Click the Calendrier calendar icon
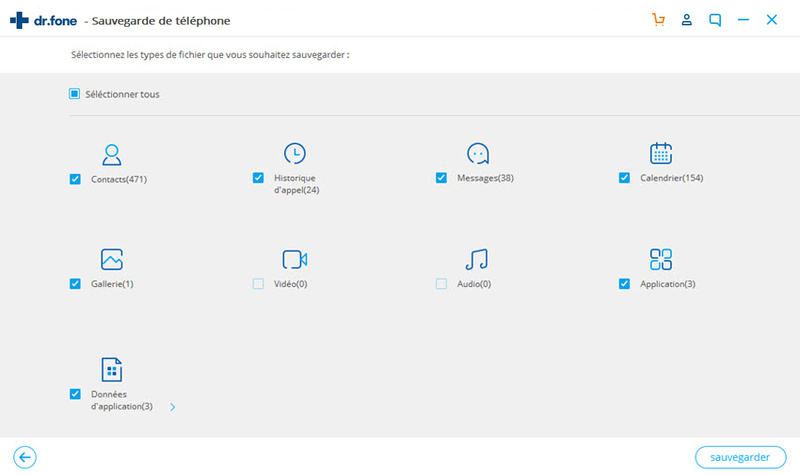The height and width of the screenshot is (475, 800). click(x=661, y=153)
